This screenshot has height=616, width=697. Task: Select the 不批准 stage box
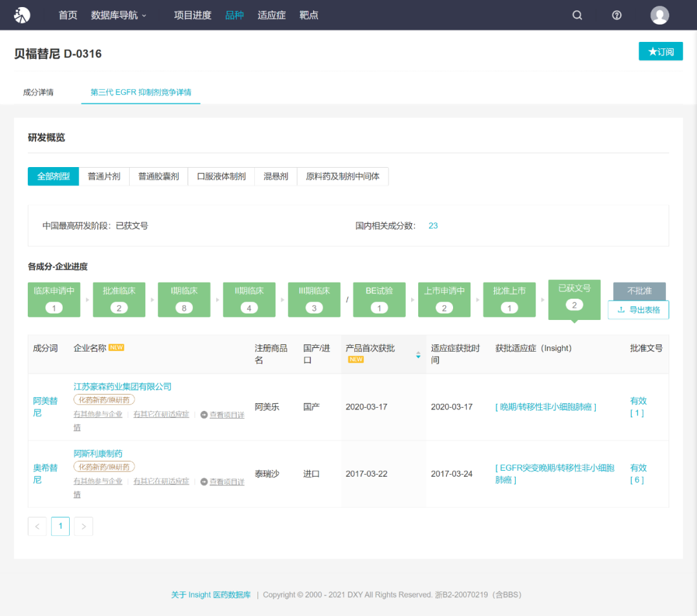[639, 291]
